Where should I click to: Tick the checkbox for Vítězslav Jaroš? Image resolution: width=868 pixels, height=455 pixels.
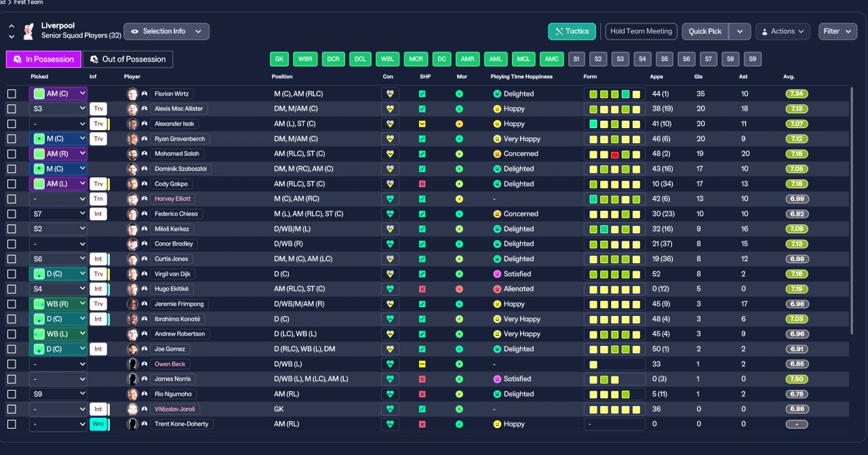[12, 410]
